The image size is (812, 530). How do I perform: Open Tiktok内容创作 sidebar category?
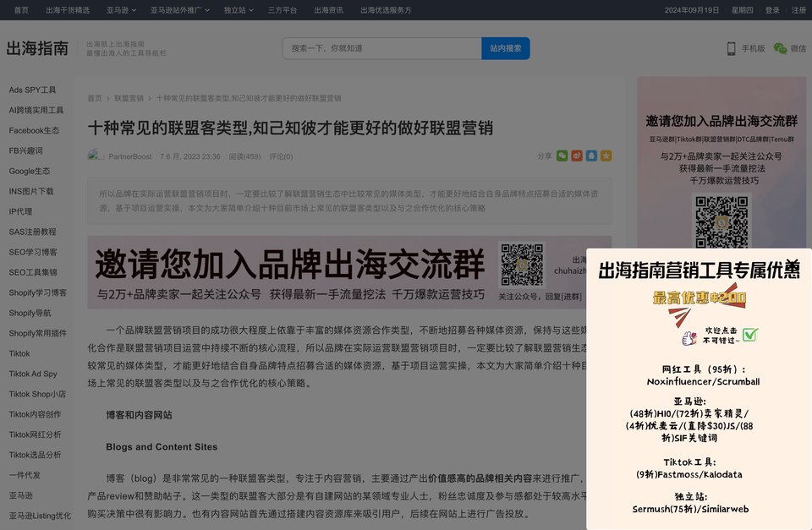coord(35,414)
